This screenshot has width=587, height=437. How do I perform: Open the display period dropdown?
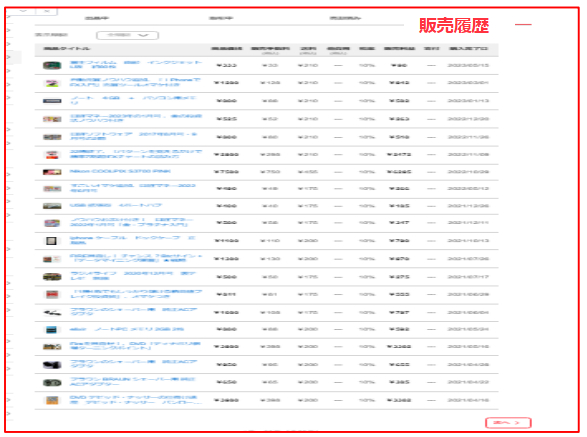click(127, 35)
